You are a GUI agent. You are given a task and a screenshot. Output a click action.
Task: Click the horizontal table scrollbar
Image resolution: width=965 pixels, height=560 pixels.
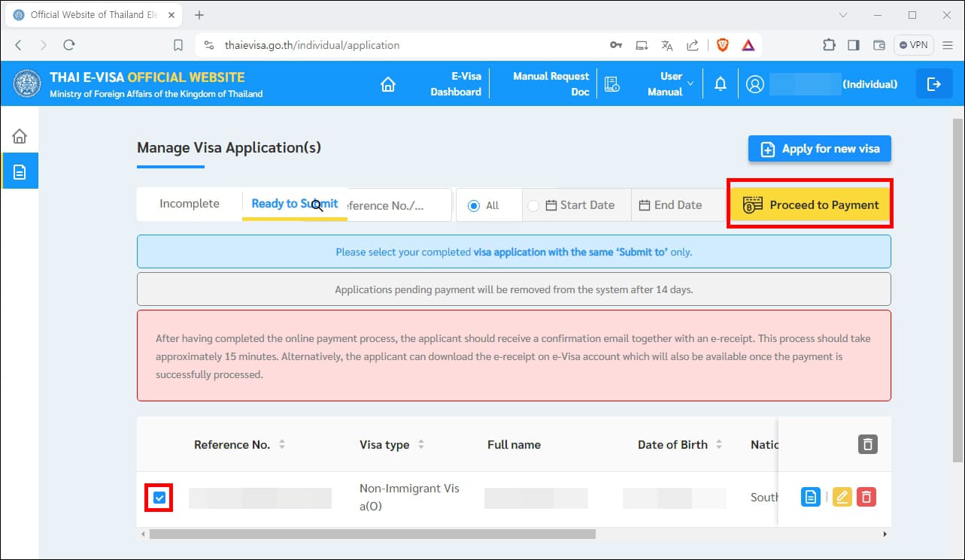click(372, 534)
